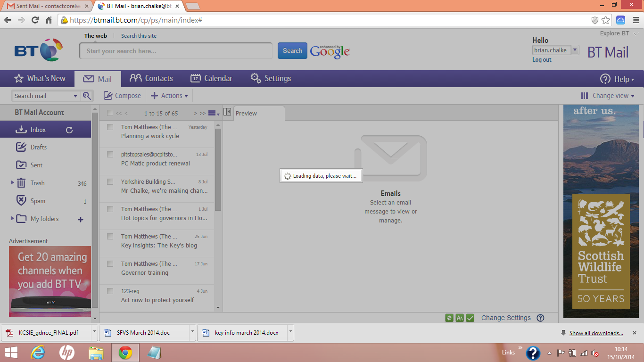Switch to the Contacts tab
This screenshot has height=362, width=644.
[151, 79]
